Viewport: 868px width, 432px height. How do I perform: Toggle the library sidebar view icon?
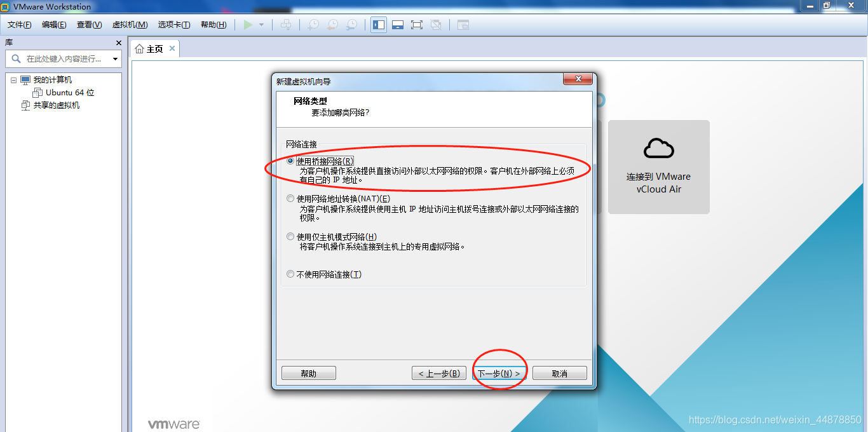pos(379,25)
